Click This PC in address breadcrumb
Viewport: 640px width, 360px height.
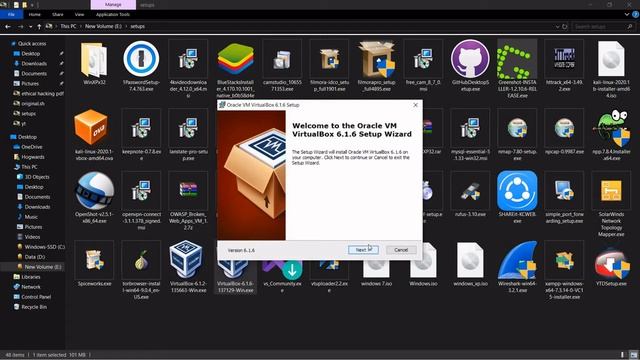click(x=68, y=26)
